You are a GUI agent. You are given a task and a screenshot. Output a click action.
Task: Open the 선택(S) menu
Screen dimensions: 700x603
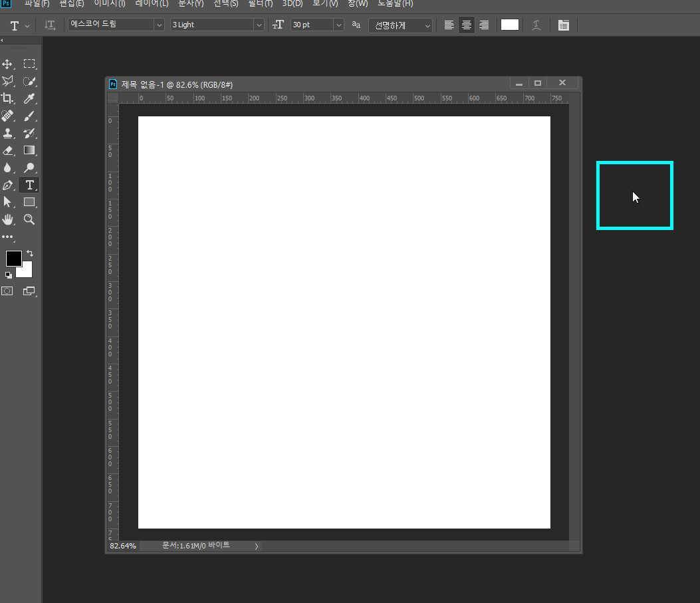coord(226,3)
